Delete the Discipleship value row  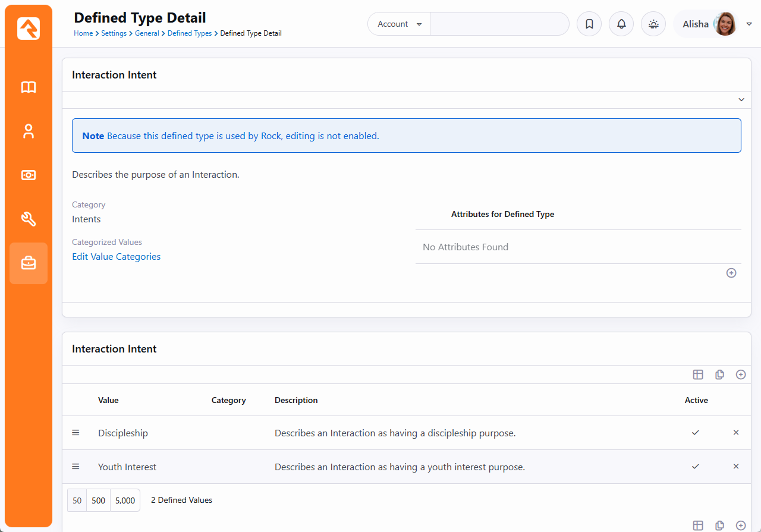(736, 433)
